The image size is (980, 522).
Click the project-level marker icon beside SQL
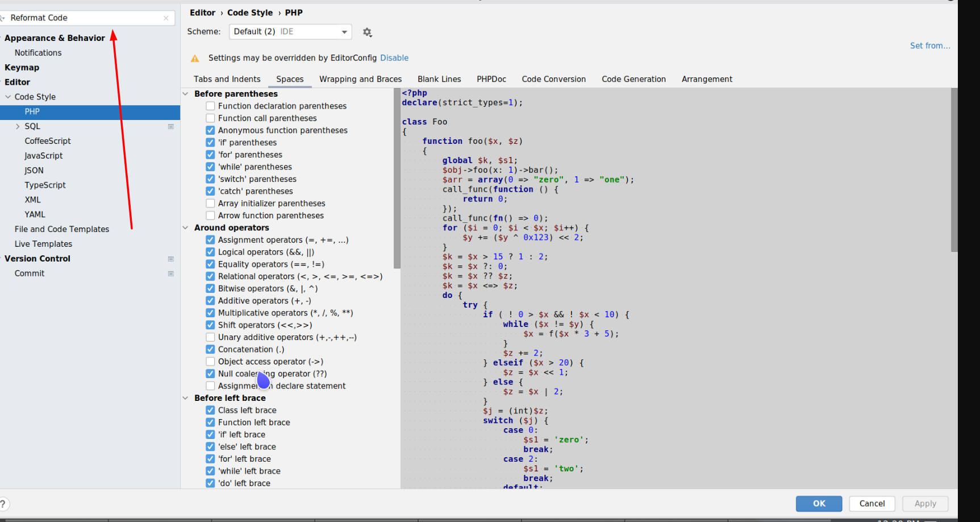click(171, 126)
